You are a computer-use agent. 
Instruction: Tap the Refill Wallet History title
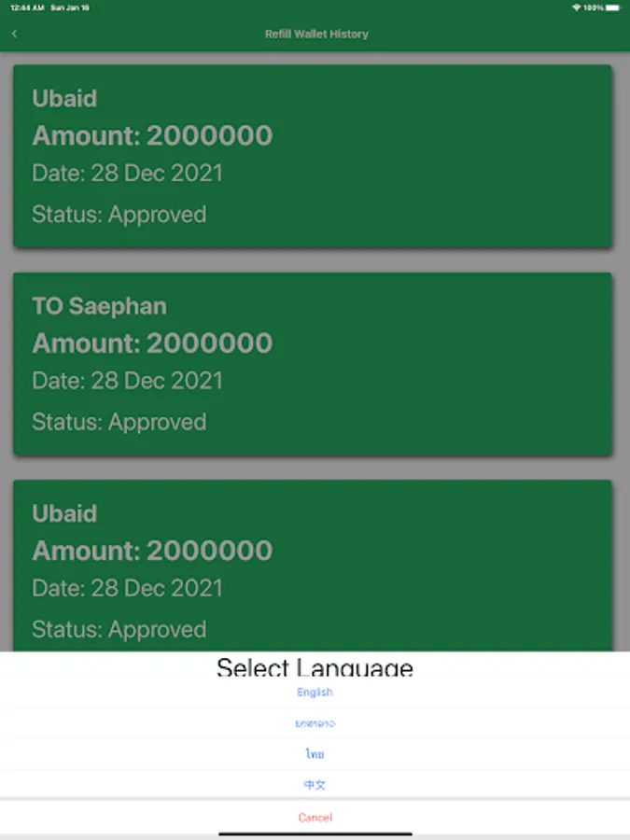click(316, 34)
